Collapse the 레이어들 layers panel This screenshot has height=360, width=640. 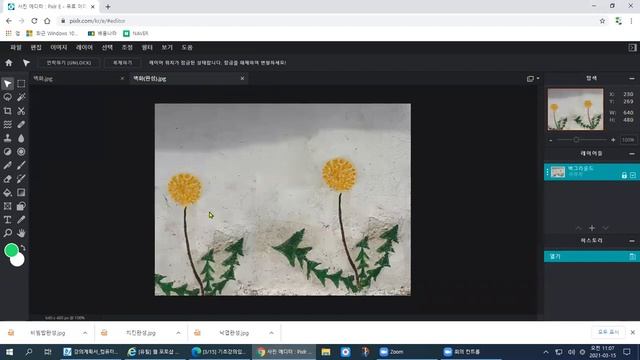632,153
